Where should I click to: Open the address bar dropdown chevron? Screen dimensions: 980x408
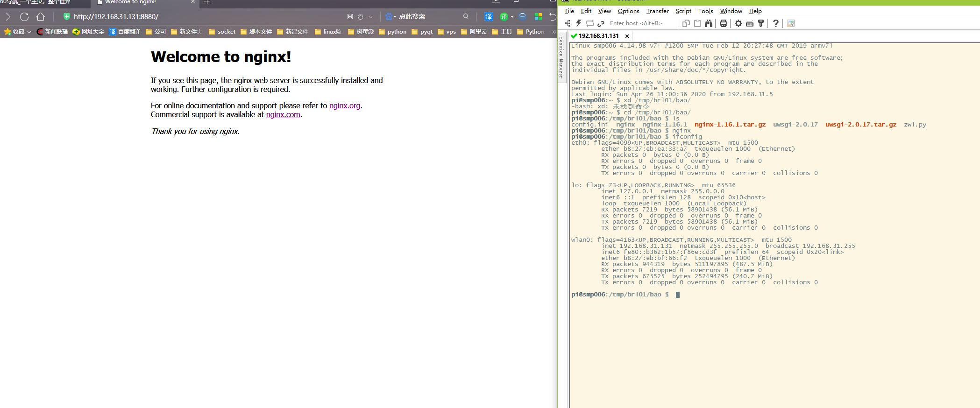point(371,17)
